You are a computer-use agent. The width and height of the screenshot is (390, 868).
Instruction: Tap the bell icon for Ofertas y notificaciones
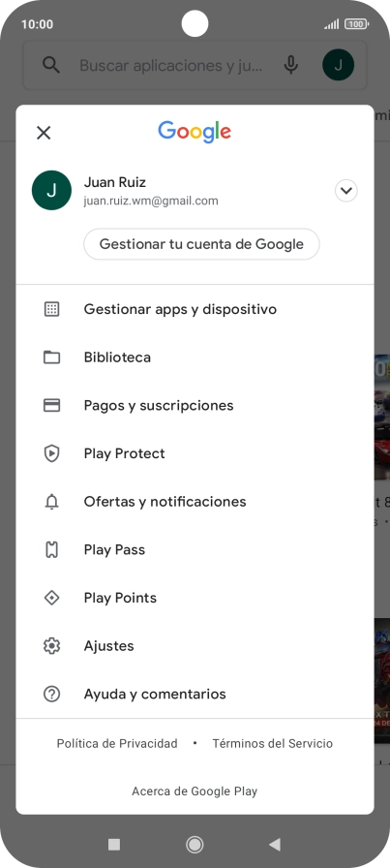tap(51, 502)
